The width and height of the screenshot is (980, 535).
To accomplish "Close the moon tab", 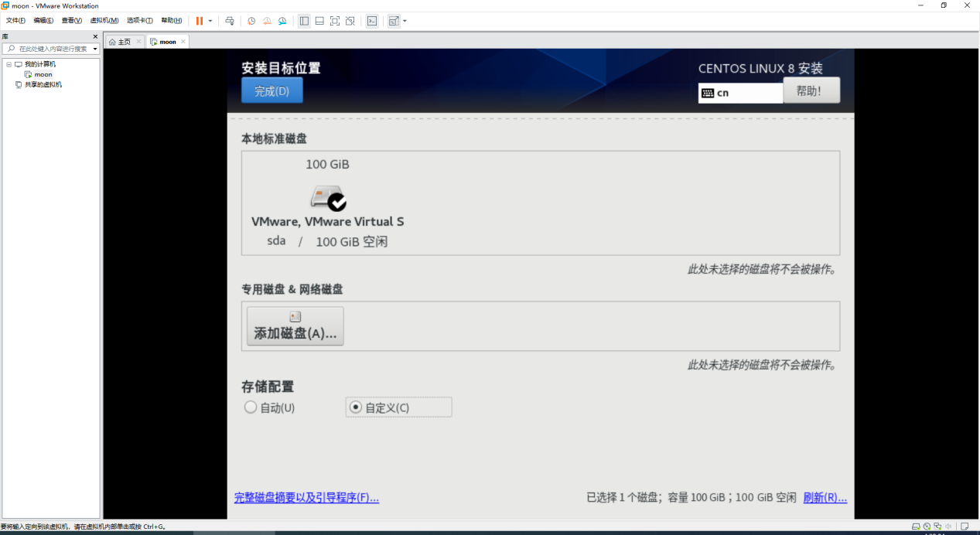I will click(183, 41).
